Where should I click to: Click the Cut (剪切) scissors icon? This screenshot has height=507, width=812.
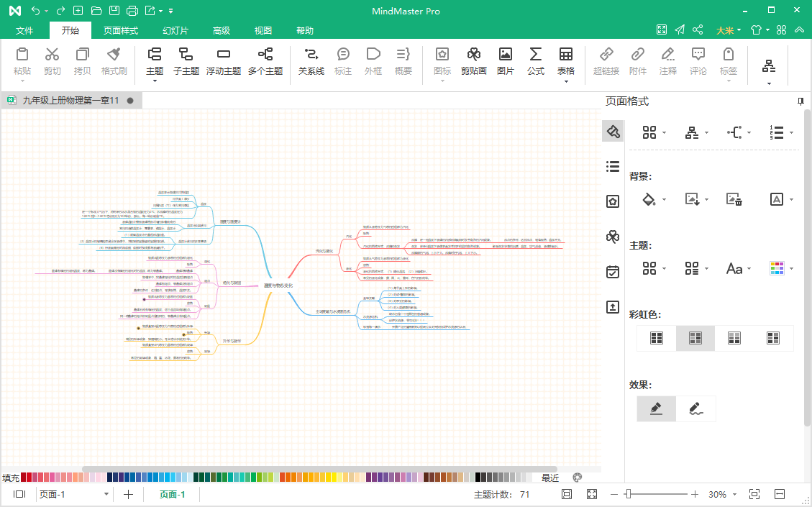point(52,55)
